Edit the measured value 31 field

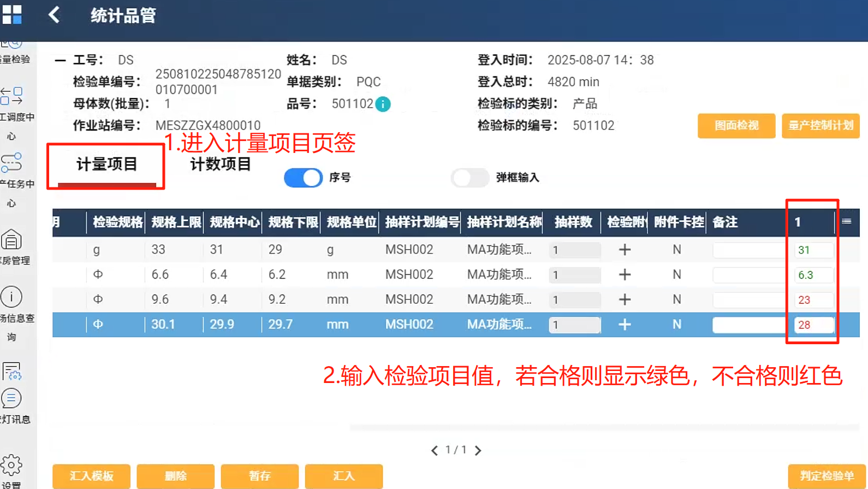tap(814, 250)
